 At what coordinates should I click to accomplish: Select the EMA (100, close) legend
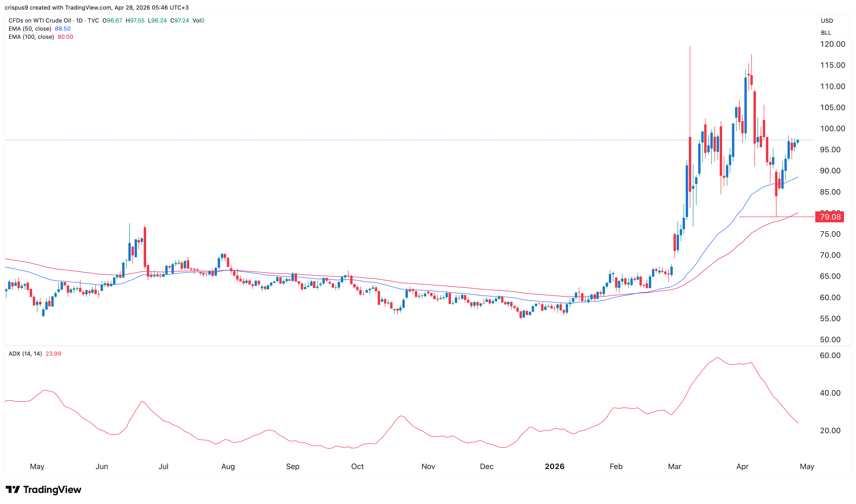[x=31, y=37]
